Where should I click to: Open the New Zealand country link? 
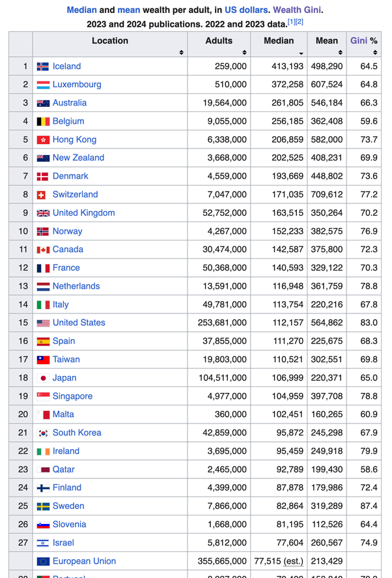[x=78, y=158]
